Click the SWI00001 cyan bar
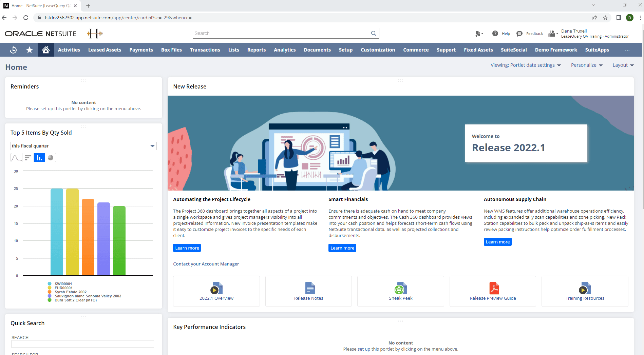 (x=57, y=232)
